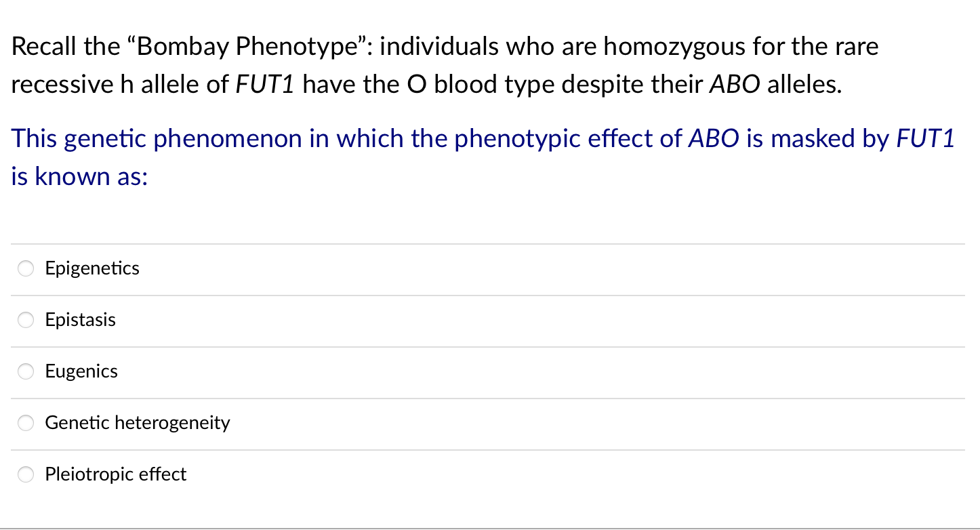The height and width of the screenshot is (530, 980).
Task: Select the Pleiotropic effect radio button
Action: coord(26,474)
